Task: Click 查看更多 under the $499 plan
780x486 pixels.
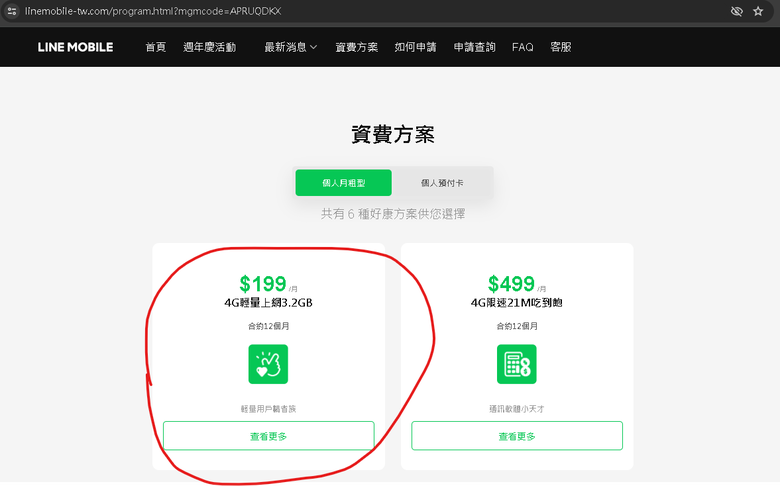Action: [x=517, y=436]
